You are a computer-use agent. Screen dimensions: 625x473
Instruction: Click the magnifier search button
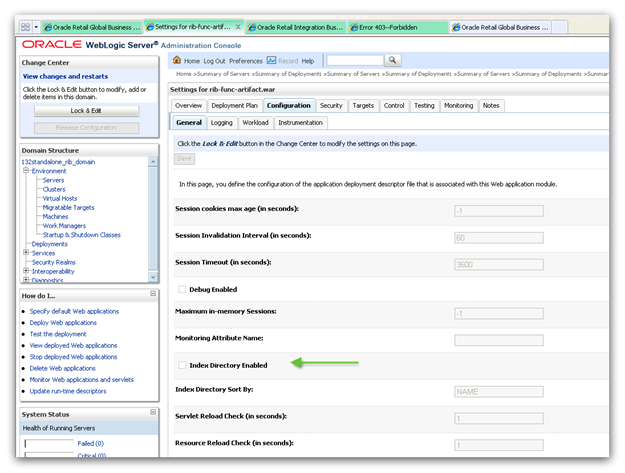coord(393,60)
